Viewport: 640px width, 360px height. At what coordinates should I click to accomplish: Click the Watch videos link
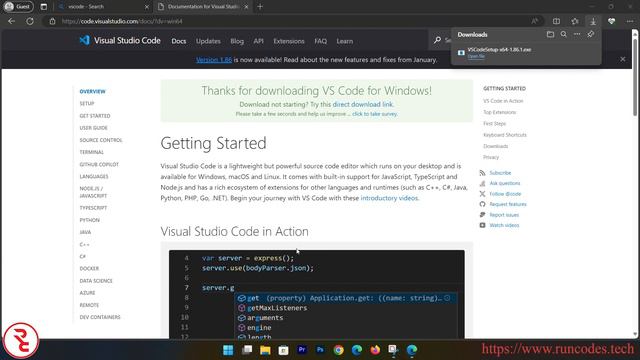pyautogui.click(x=504, y=225)
